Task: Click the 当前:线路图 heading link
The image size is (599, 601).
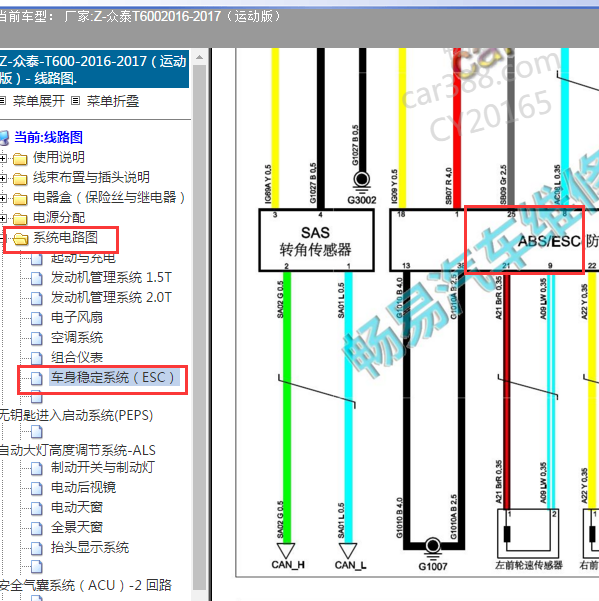Action: click(x=48, y=137)
